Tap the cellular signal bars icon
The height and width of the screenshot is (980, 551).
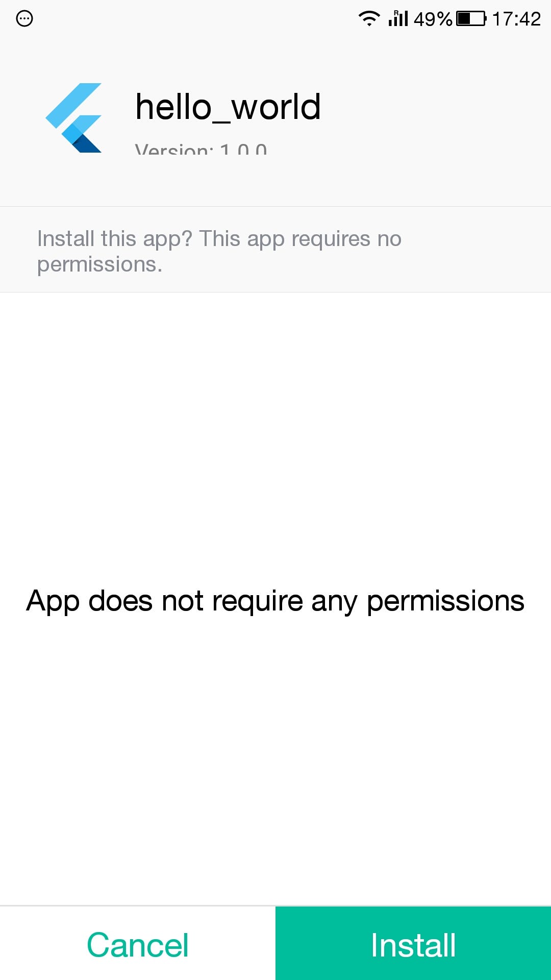(x=398, y=18)
